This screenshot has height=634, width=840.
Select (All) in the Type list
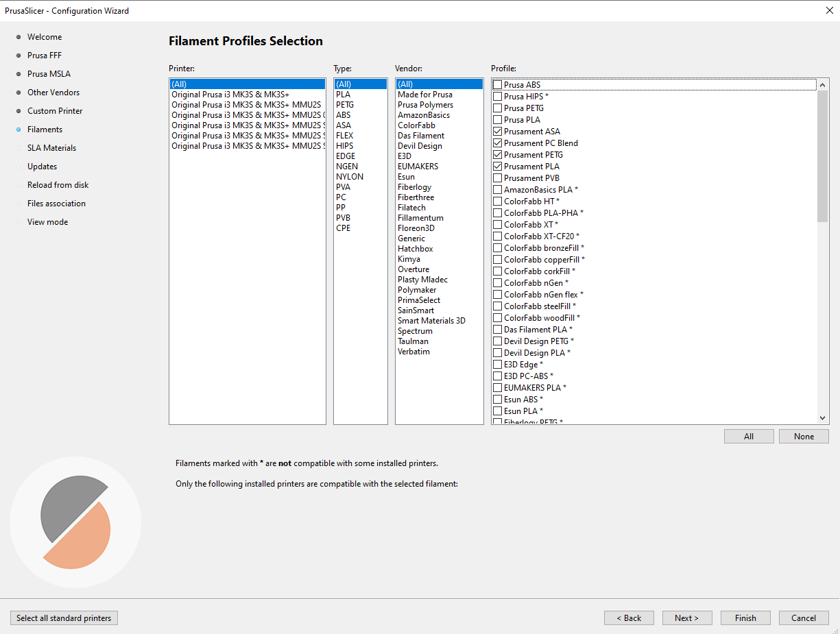click(361, 84)
